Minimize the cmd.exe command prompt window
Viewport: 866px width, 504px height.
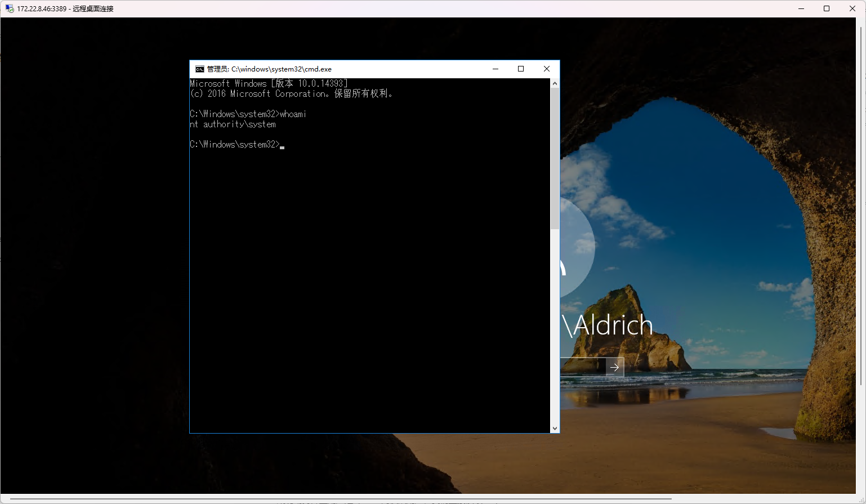(496, 69)
